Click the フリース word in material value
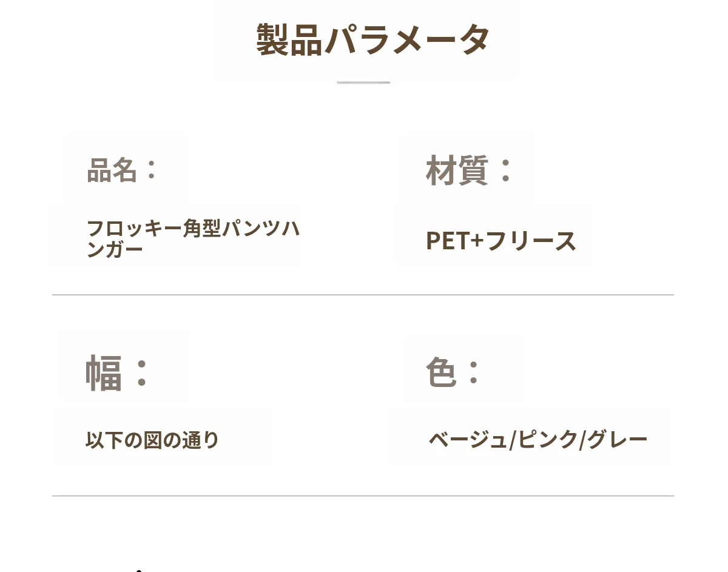 530,241
